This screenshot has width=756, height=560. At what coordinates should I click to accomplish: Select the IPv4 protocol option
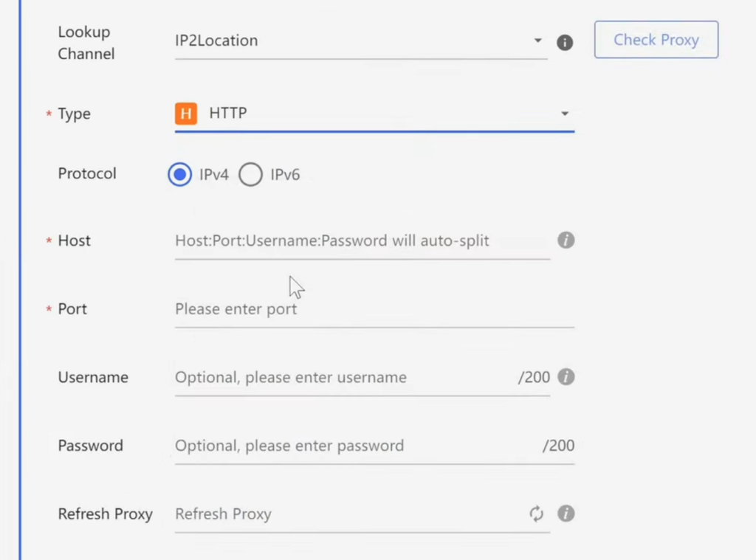(x=180, y=175)
